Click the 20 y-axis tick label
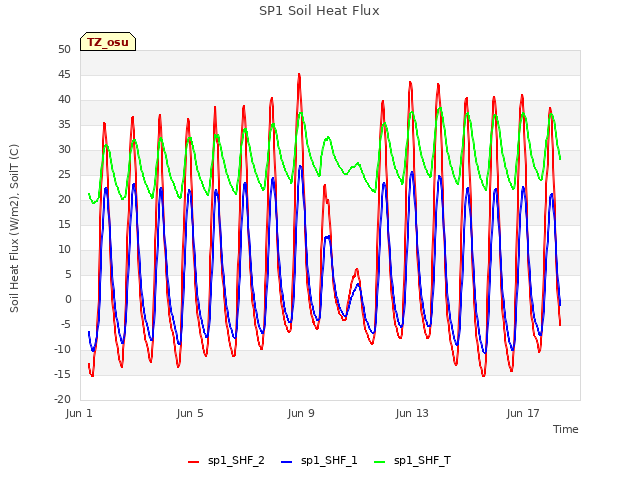The height and width of the screenshot is (480, 640). pyautogui.click(x=64, y=200)
